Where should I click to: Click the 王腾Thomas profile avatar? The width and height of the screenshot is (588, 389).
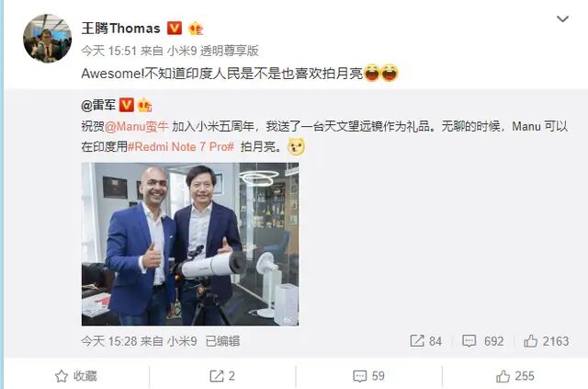pos(47,39)
